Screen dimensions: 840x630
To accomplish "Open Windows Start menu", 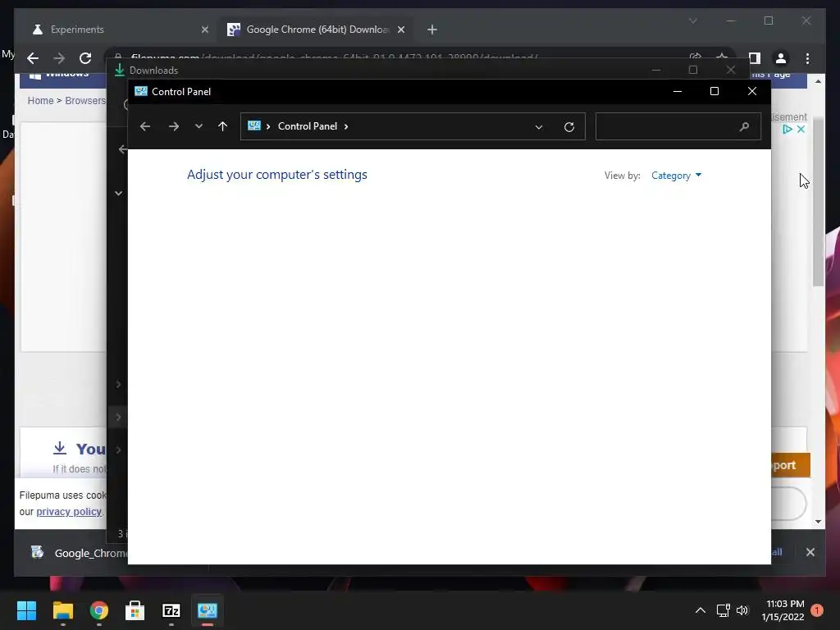I will [x=26, y=610].
